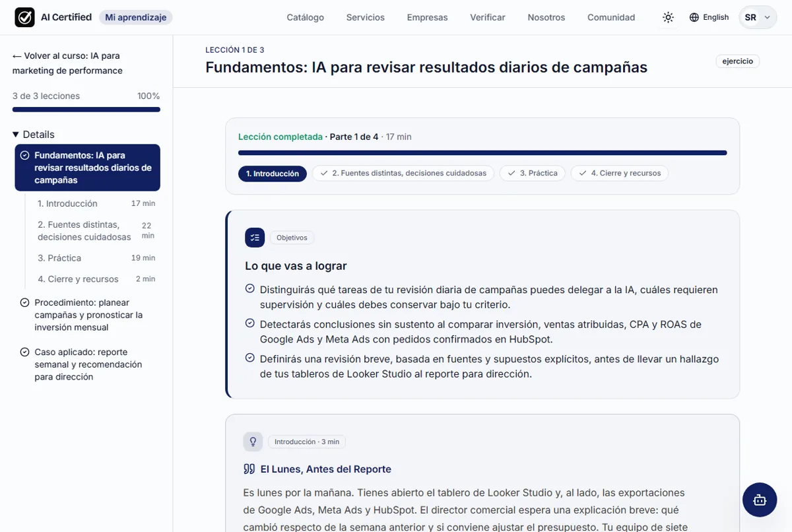This screenshot has width=792, height=532.
Task: Open the chatbot assistant floating button
Action: coord(760,500)
